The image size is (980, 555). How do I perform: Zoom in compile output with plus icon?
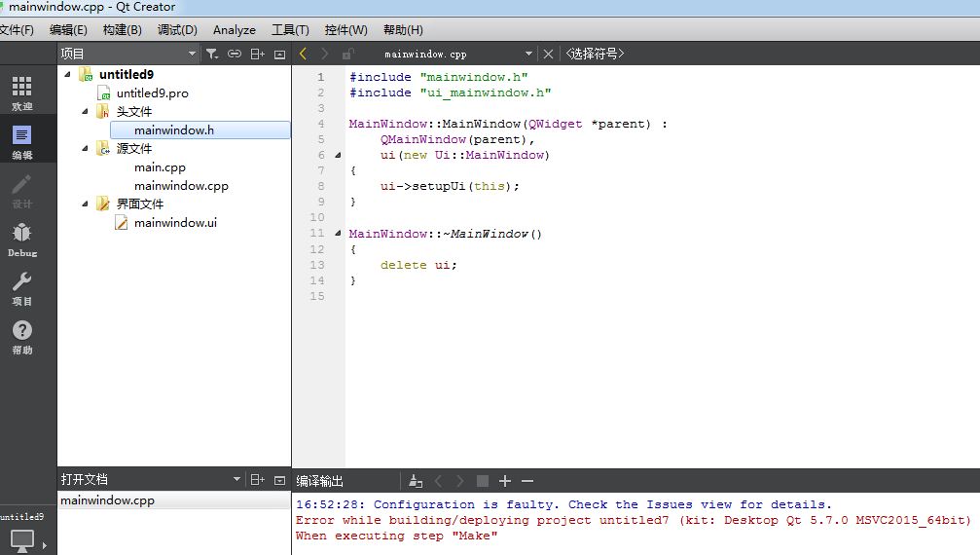504,481
